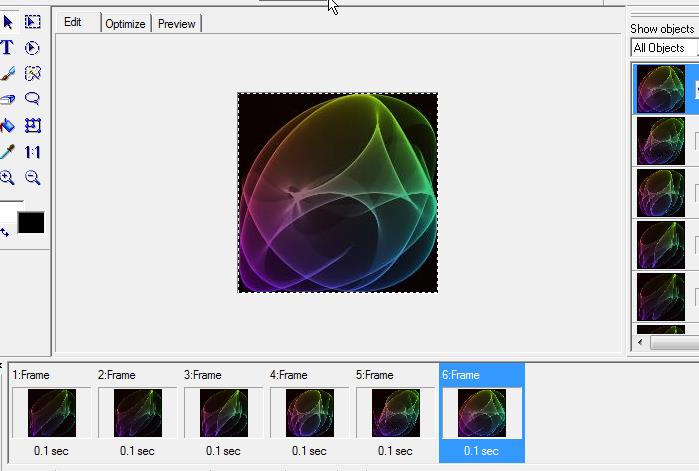
Task: Click the Zoom Out magnifier tool
Action: click(33, 178)
